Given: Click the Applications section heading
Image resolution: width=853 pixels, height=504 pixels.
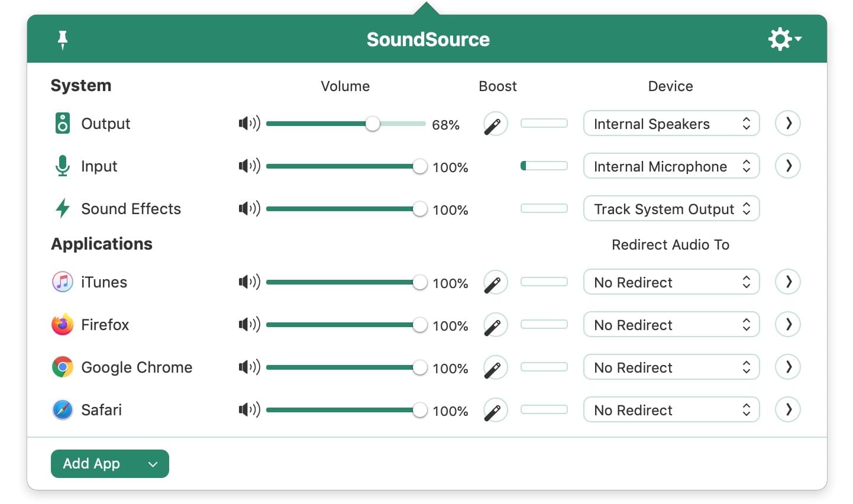Looking at the screenshot, I should pyautogui.click(x=102, y=244).
